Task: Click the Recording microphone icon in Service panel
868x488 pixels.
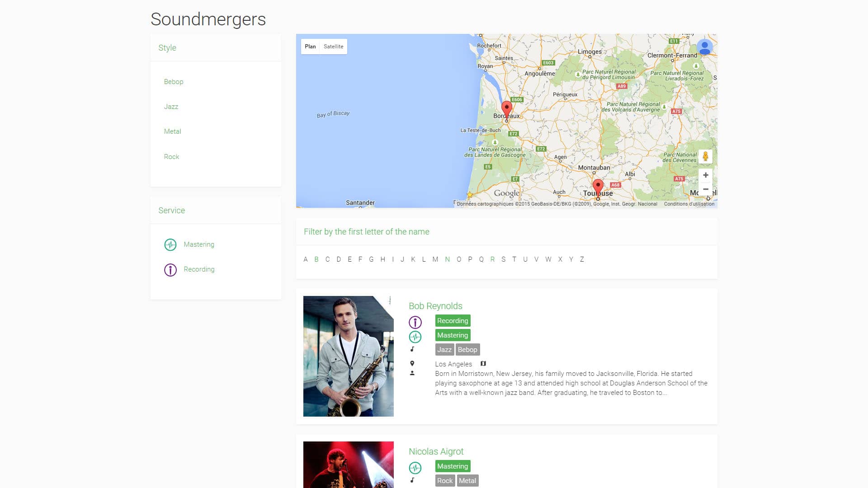Action: click(x=170, y=270)
